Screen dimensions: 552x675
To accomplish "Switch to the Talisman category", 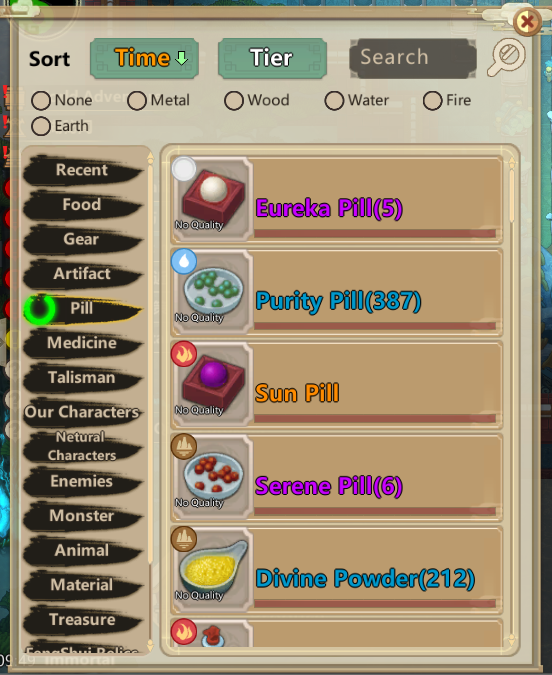I will click(82, 378).
